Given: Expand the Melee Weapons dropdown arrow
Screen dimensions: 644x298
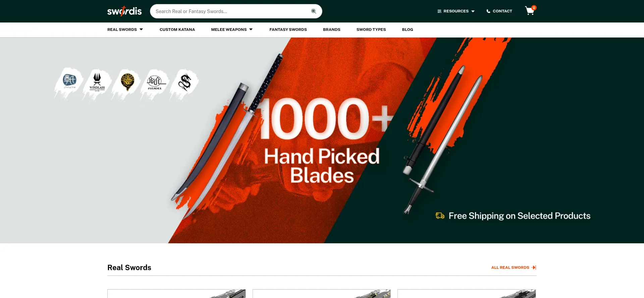Looking at the screenshot, I should 251,30.
